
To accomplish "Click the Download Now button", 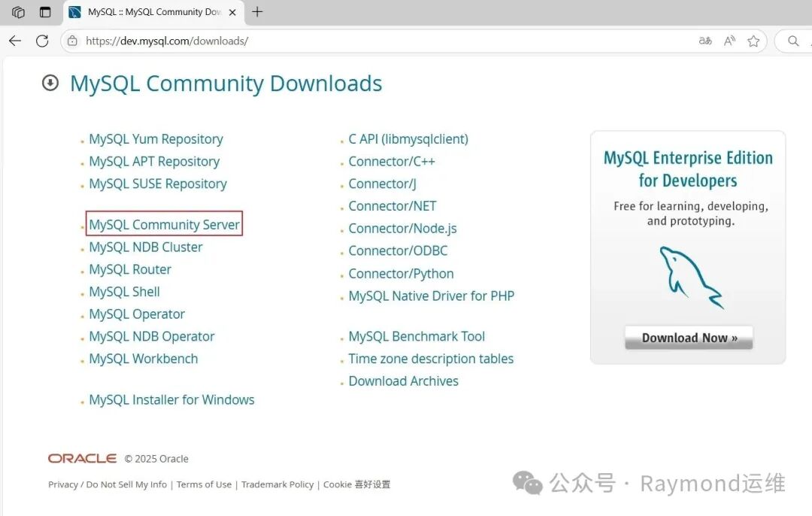I will pos(689,338).
